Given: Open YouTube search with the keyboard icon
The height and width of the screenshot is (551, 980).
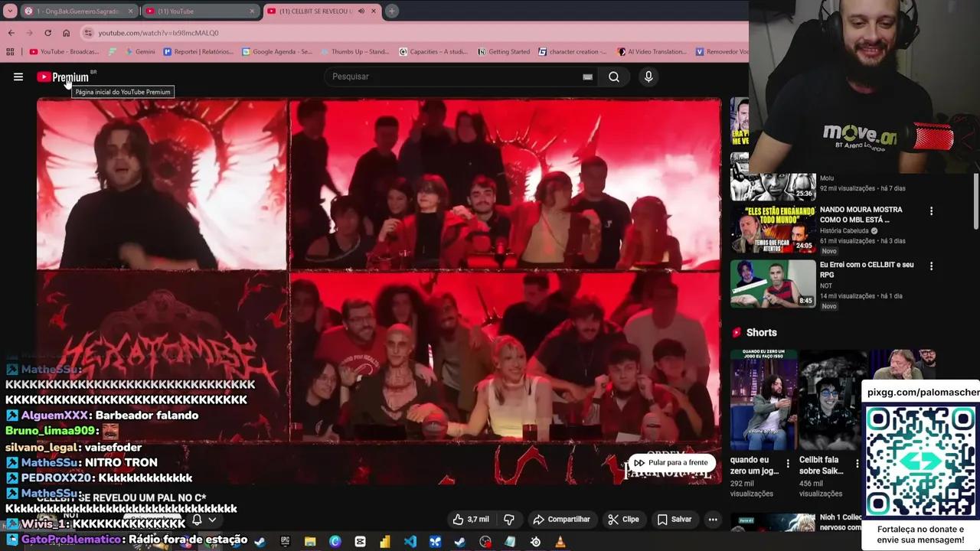Looking at the screenshot, I should click(x=587, y=77).
